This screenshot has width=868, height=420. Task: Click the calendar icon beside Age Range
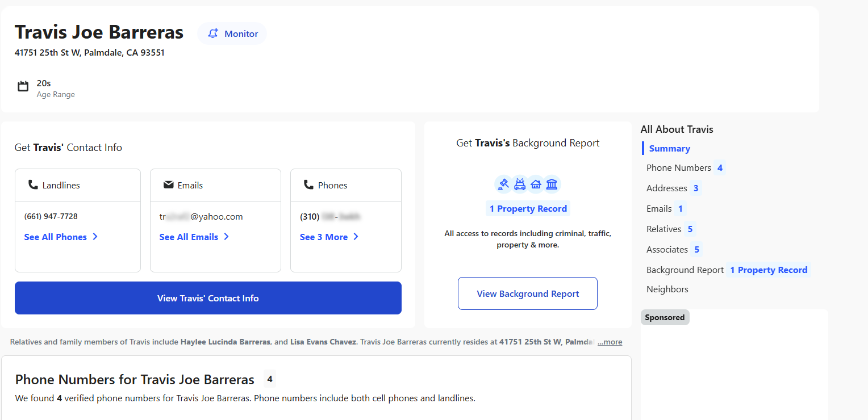(x=23, y=87)
